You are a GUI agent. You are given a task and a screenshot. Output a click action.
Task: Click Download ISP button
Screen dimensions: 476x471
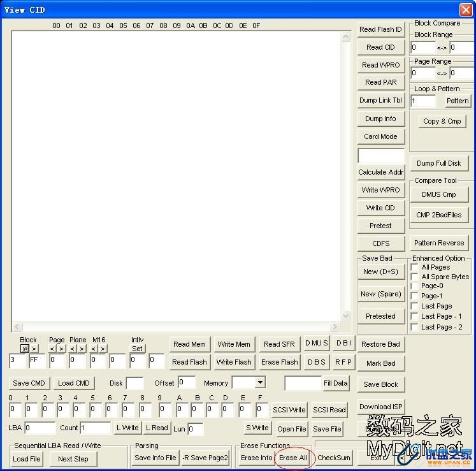click(380, 407)
